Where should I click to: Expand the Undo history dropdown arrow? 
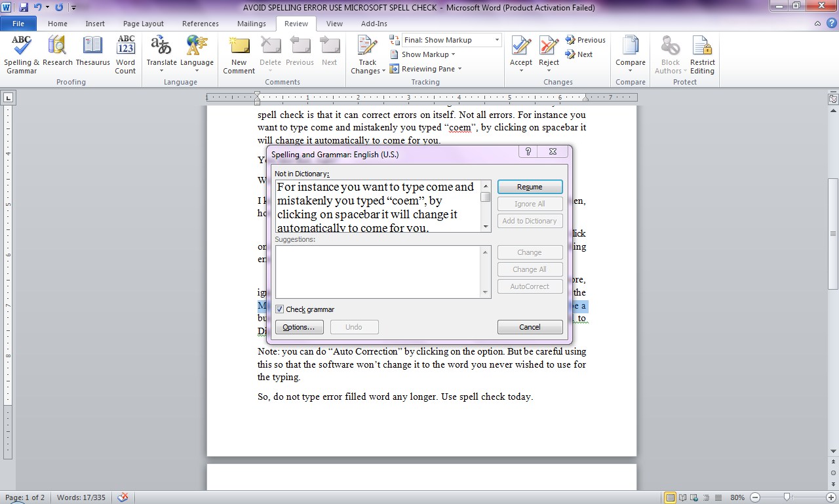pyautogui.click(x=47, y=8)
